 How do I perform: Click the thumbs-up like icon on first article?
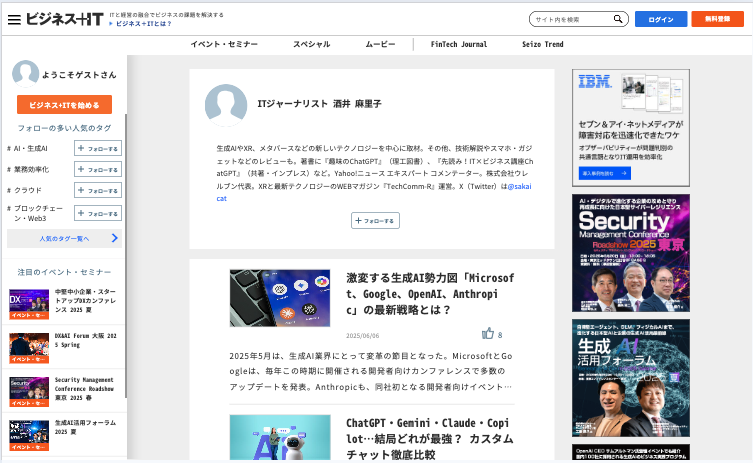tap(488, 333)
